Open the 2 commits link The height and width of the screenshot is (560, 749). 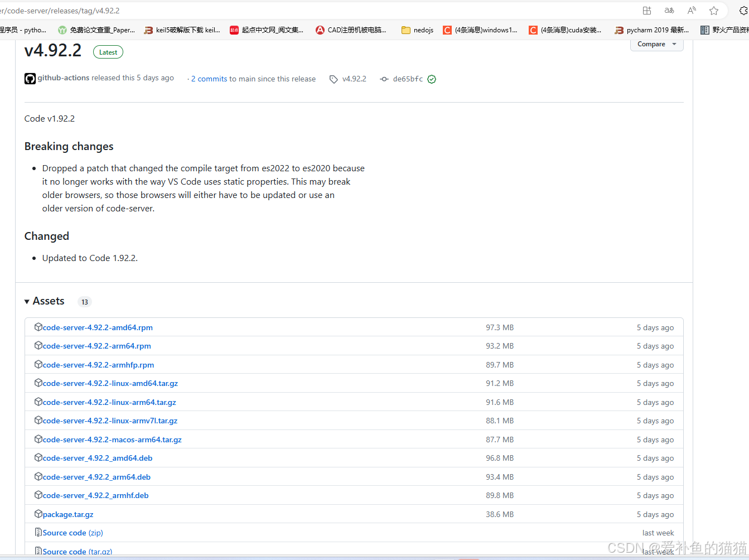pyautogui.click(x=209, y=79)
